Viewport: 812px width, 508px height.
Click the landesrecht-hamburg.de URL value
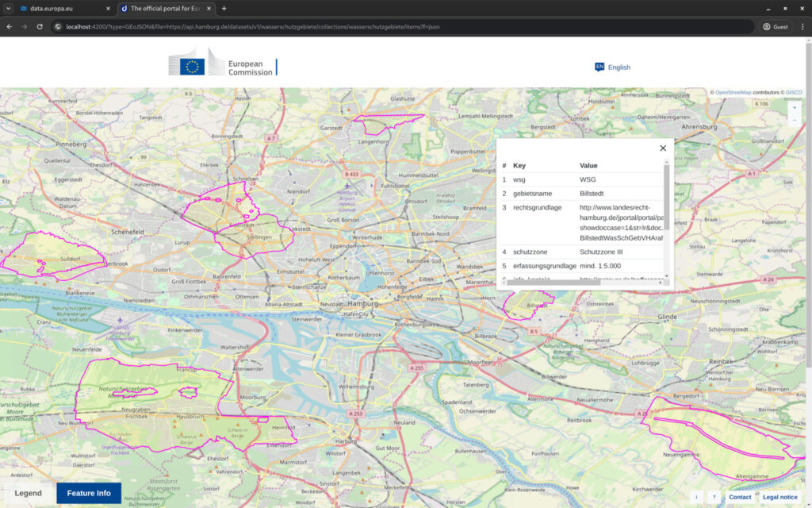pos(622,222)
